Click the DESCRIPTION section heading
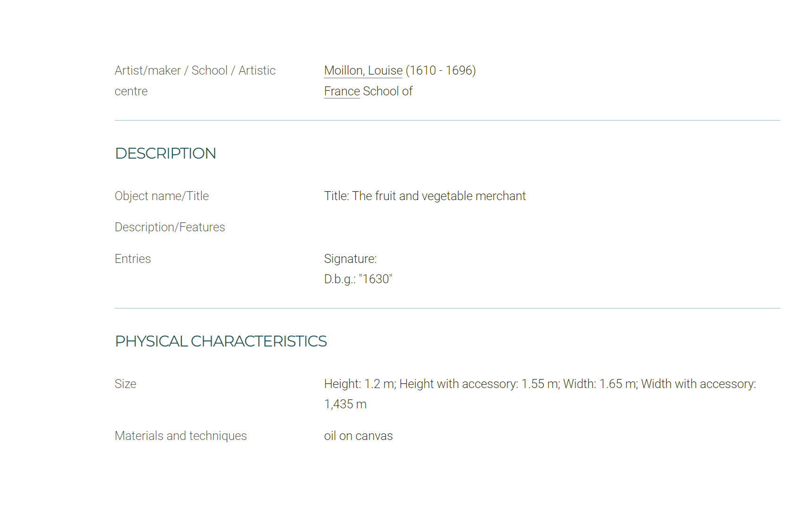 pos(165,153)
